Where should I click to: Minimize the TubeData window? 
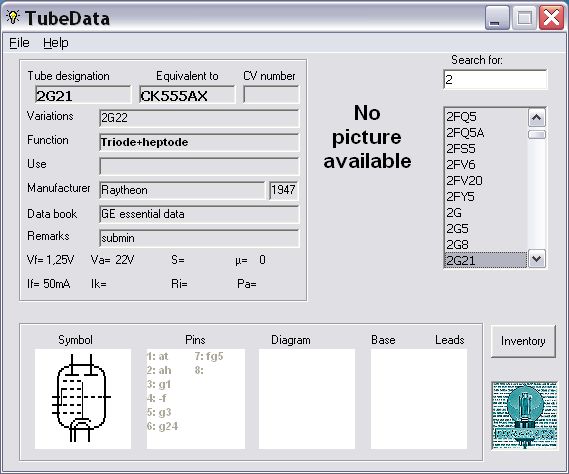coord(497,18)
